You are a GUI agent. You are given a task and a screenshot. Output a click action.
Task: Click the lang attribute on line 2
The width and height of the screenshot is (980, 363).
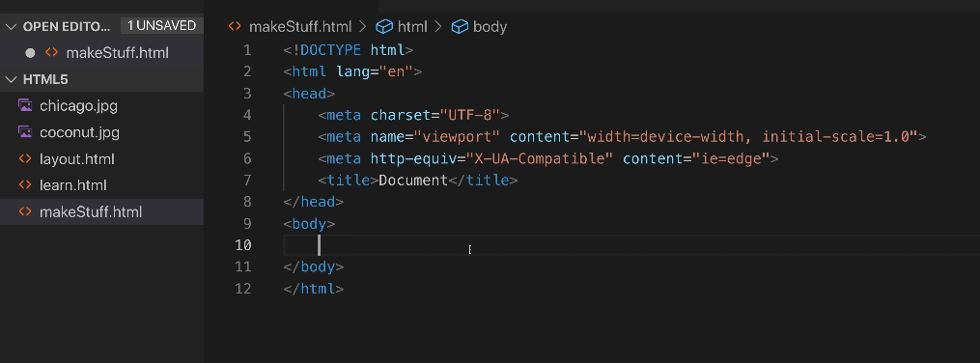point(353,71)
